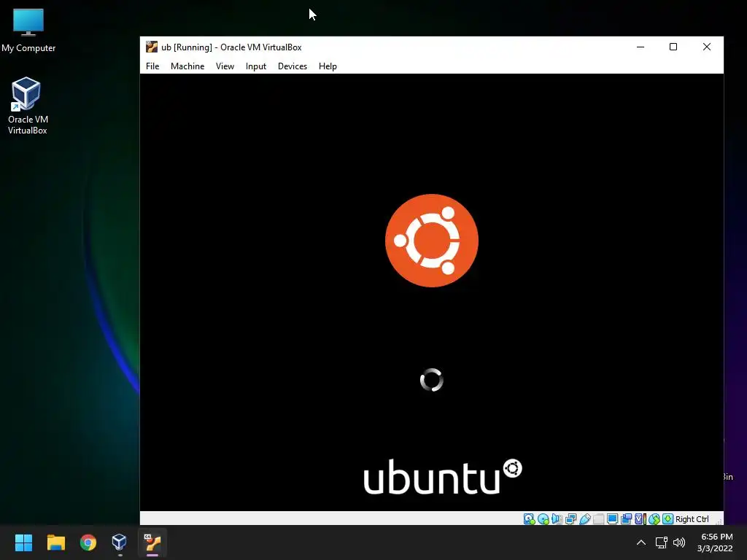Click the display status icon
This screenshot has width=747, height=560.
point(613,519)
